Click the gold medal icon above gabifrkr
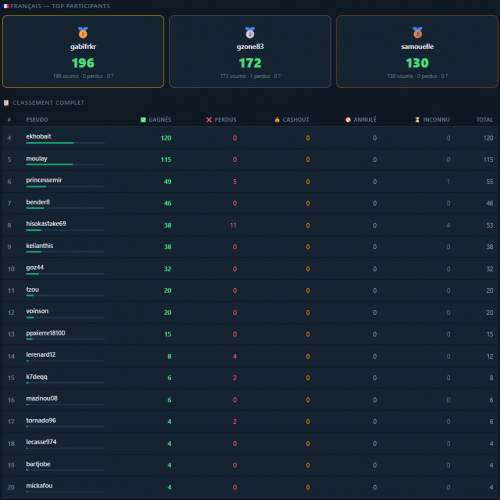Image resolution: width=500 pixels, height=500 pixels. [83, 33]
